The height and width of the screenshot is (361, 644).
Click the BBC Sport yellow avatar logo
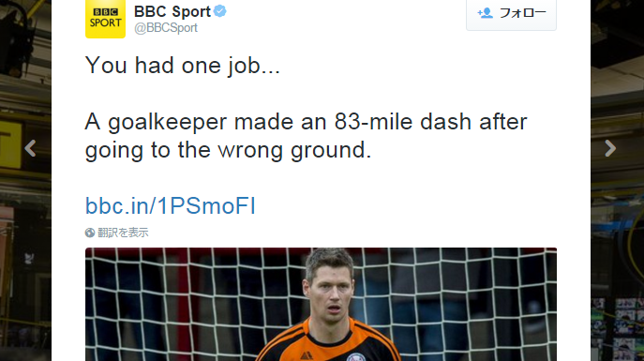pyautogui.click(x=105, y=19)
